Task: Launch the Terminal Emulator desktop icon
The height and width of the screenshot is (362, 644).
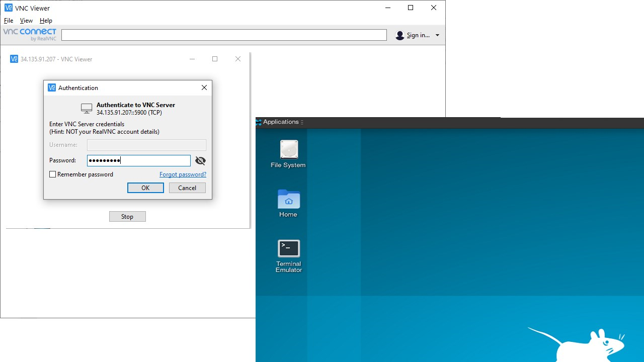Action: click(x=289, y=248)
